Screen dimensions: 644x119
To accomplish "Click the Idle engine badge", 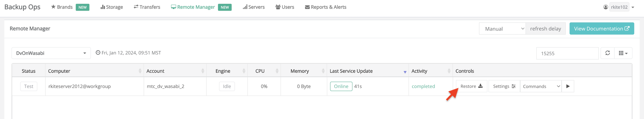I will [227, 86].
